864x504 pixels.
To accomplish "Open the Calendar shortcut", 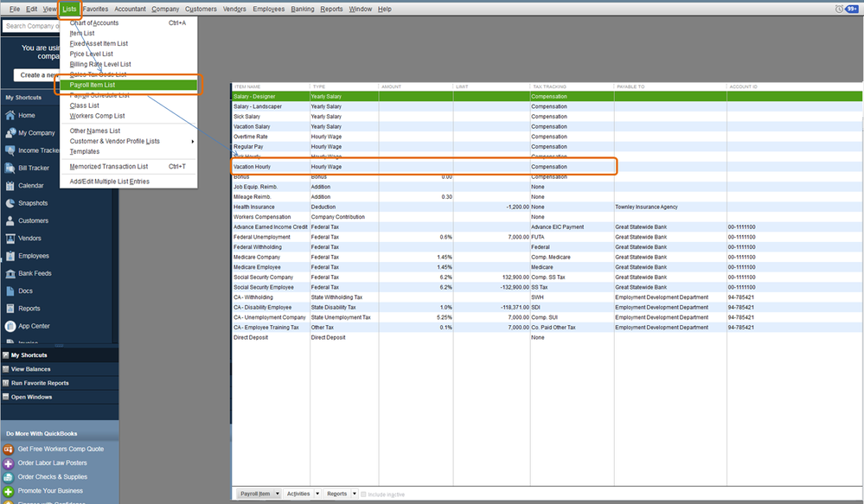I will (25, 186).
